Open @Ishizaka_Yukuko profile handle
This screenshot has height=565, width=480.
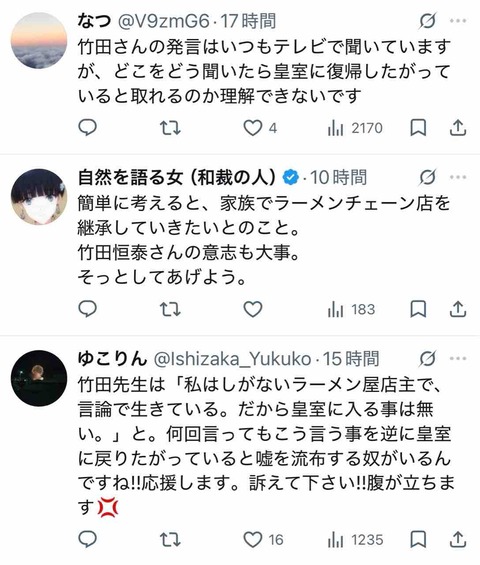233,359
